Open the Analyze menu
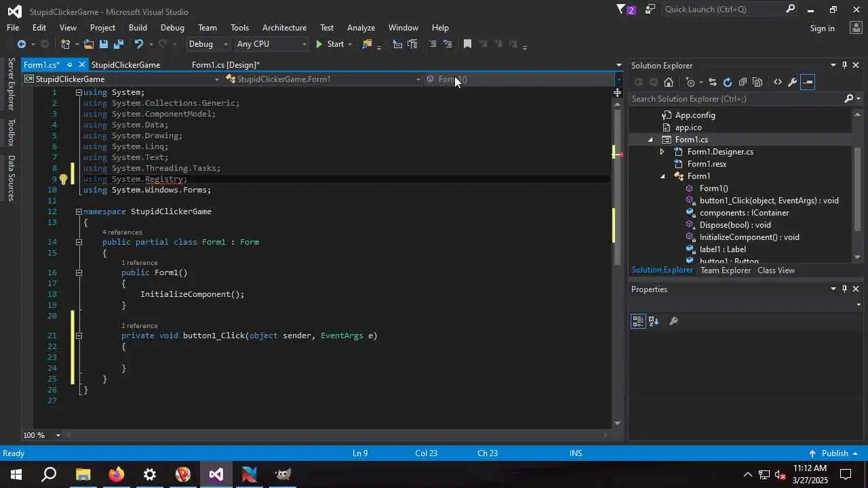Viewport: 868px width, 488px height. click(x=361, y=28)
